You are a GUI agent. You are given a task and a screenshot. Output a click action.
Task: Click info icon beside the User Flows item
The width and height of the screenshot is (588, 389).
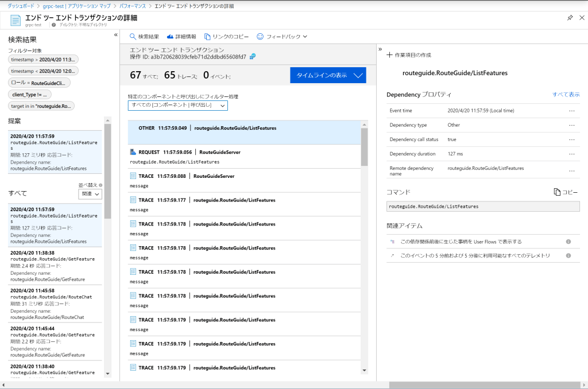(x=568, y=242)
